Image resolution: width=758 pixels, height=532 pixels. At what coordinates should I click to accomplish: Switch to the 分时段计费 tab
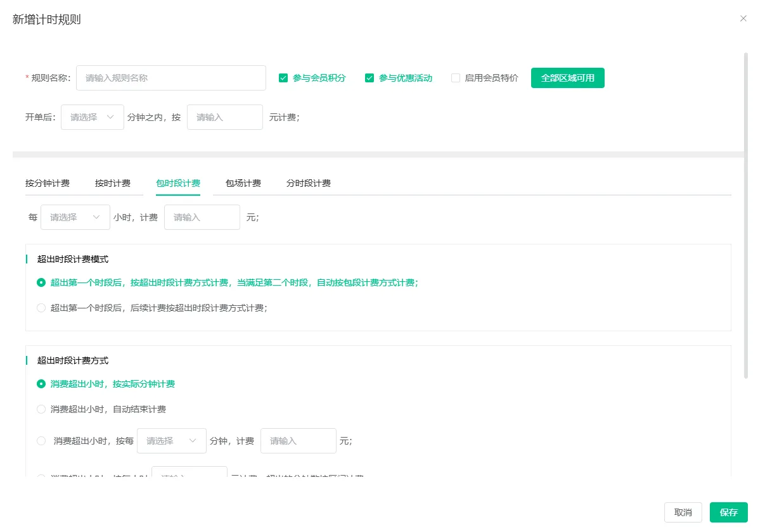pyautogui.click(x=308, y=182)
